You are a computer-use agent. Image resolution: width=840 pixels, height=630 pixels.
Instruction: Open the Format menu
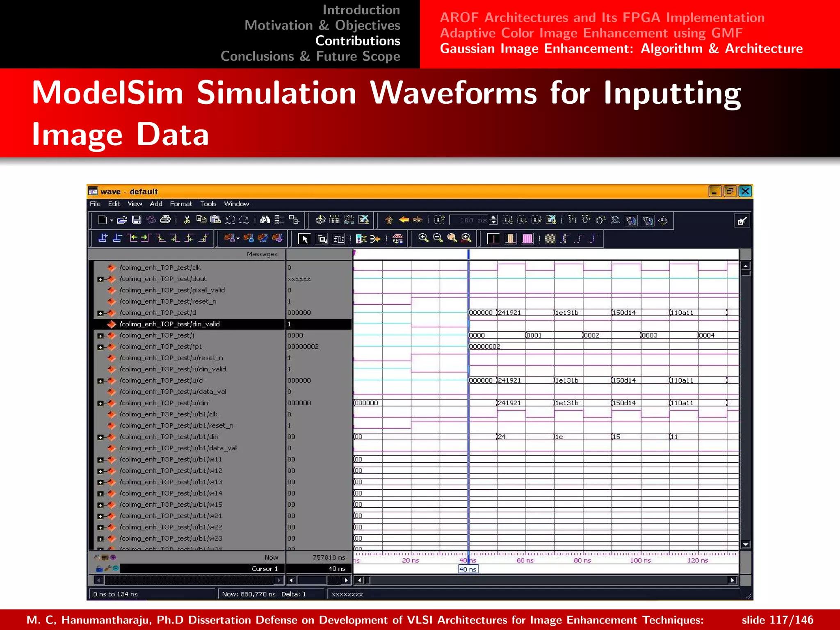[181, 204]
